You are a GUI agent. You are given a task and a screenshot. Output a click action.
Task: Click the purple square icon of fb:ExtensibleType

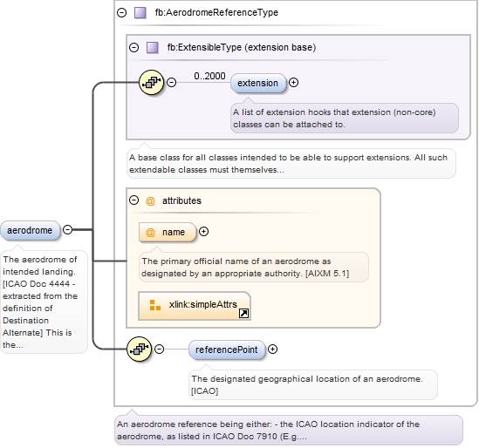click(x=153, y=48)
